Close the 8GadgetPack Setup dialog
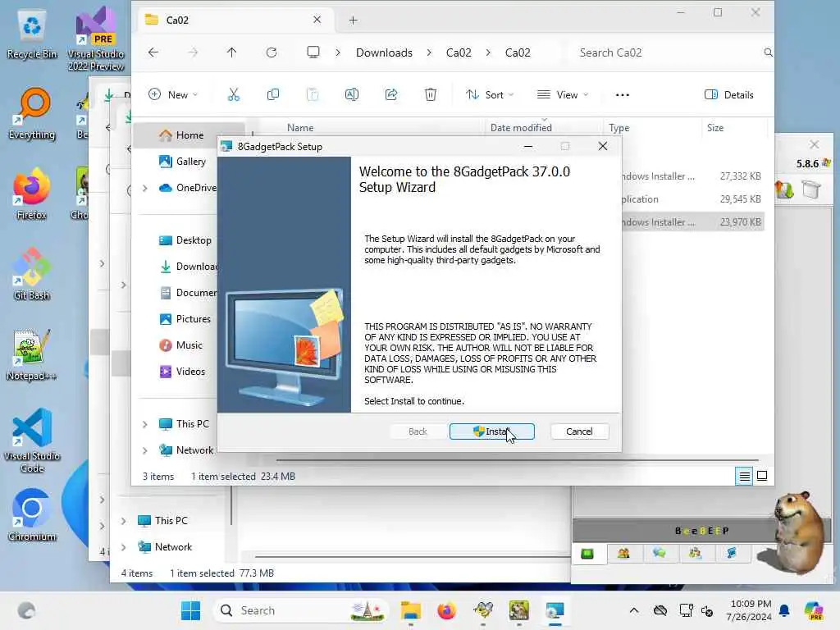 click(603, 146)
